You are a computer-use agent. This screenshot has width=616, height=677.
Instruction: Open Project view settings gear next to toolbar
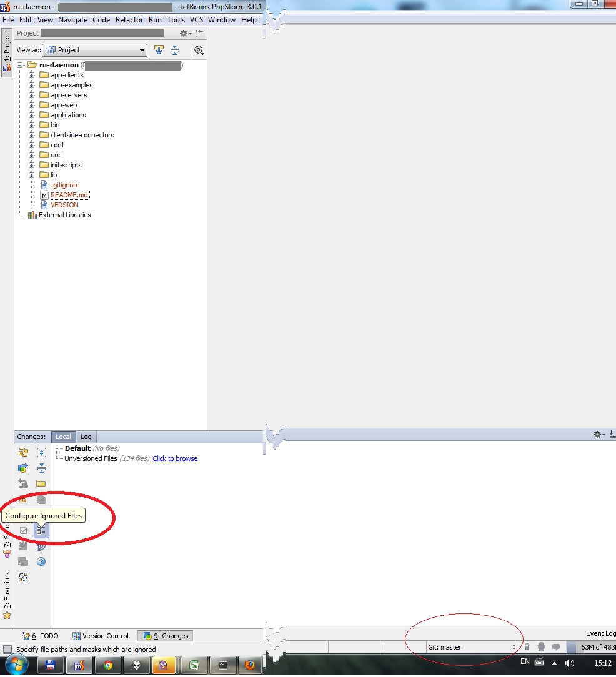tap(199, 50)
